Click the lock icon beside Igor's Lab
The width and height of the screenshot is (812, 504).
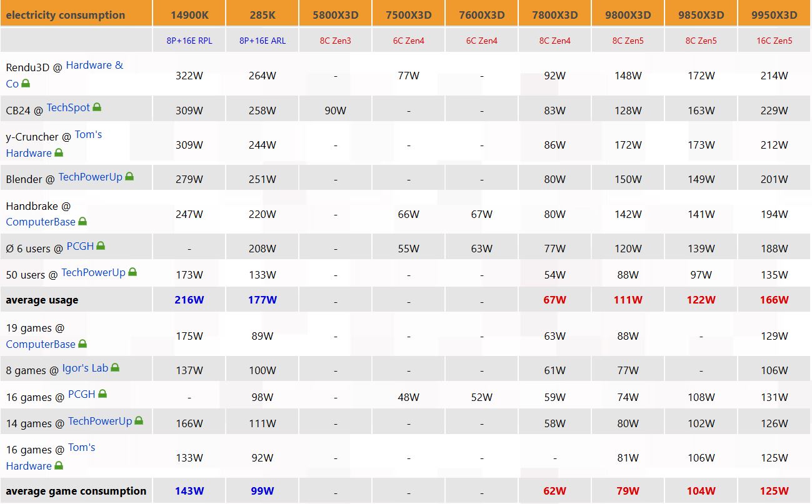pos(115,368)
